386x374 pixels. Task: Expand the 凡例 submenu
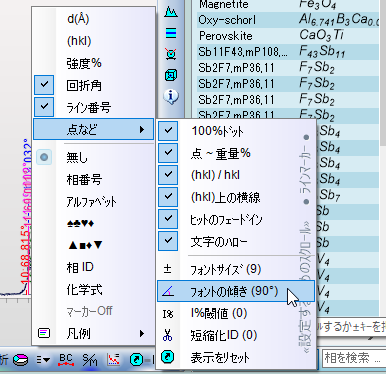tap(93, 333)
